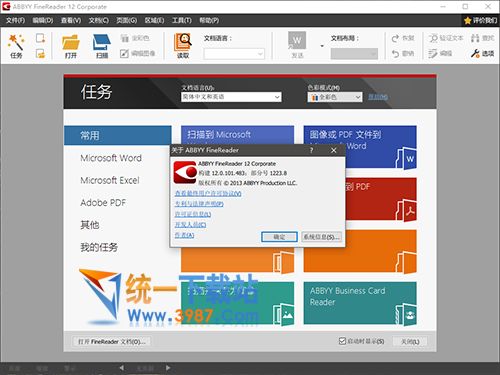The width and height of the screenshot is (500, 375).
Task: Go to previous page arrow in bottom bar
Action: coord(122,368)
